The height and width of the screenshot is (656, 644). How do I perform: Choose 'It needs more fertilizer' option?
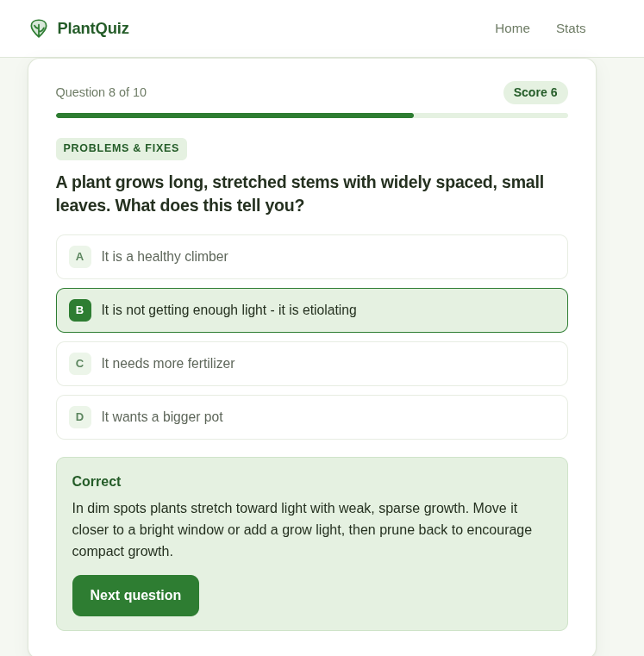(312, 364)
